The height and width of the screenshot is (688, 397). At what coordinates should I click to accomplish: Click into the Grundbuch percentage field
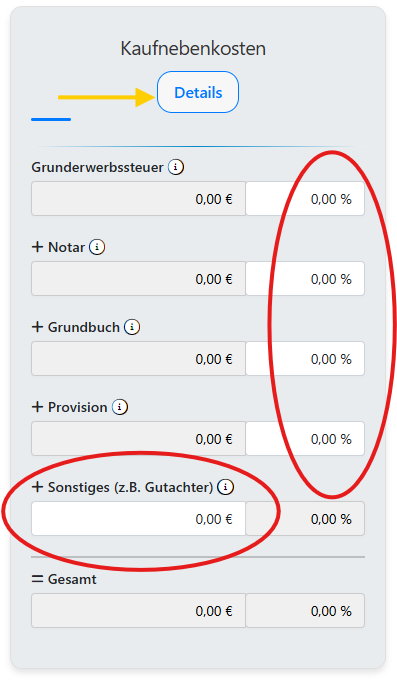click(x=305, y=358)
